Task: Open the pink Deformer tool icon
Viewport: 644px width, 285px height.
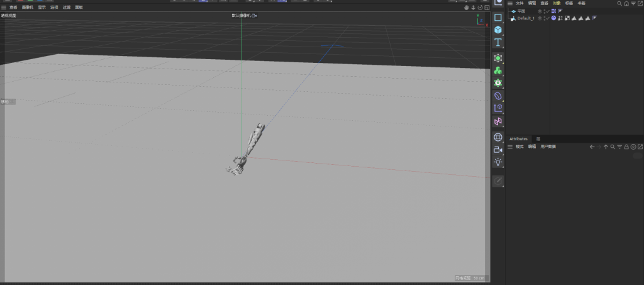Action: point(498,121)
